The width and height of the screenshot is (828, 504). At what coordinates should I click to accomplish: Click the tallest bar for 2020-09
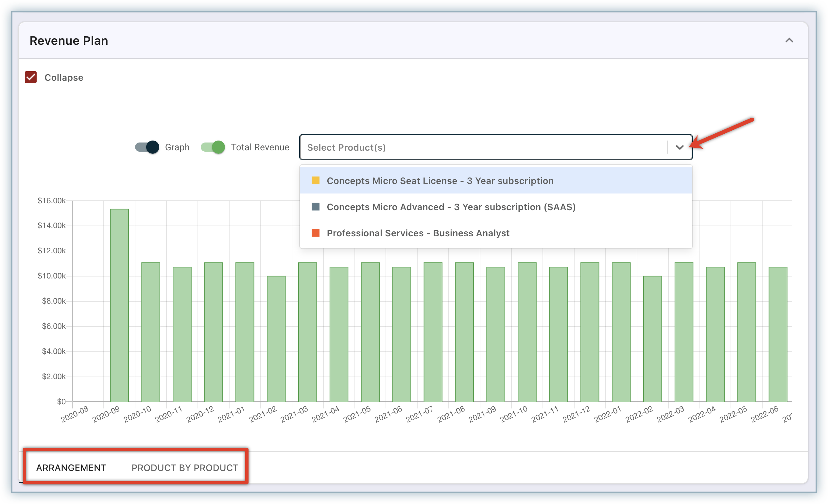click(119, 306)
